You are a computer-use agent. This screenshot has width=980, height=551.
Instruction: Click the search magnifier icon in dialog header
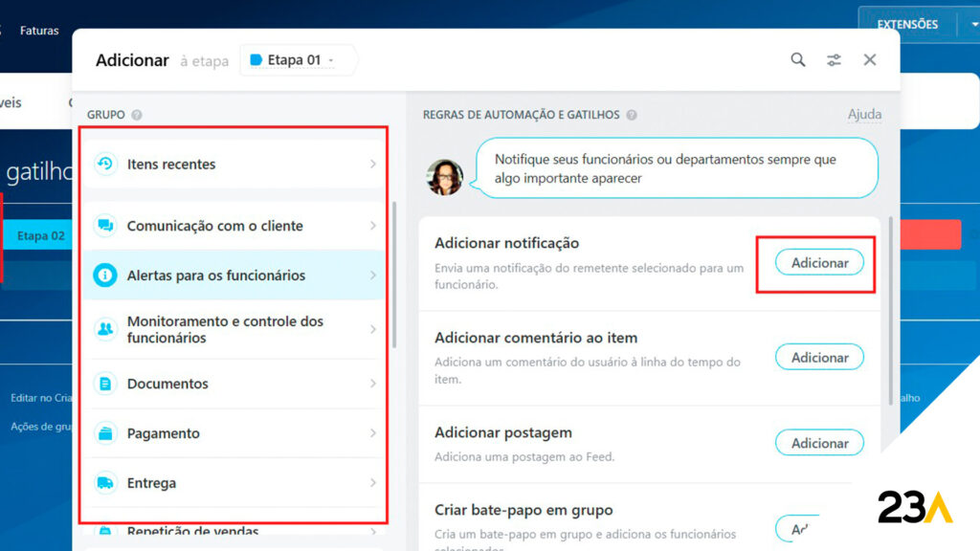tap(797, 59)
